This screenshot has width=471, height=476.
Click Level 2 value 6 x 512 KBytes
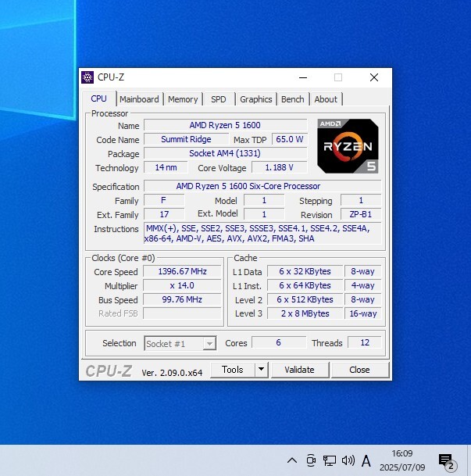tap(305, 299)
